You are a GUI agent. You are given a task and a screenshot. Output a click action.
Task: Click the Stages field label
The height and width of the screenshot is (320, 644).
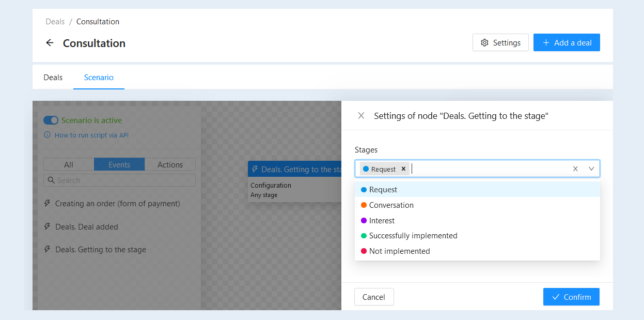tap(366, 149)
